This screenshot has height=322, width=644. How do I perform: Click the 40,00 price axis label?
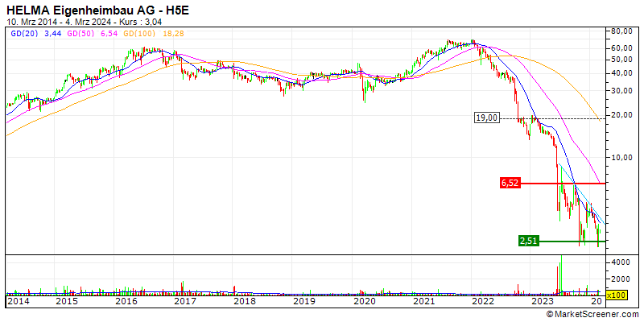[x=621, y=73]
